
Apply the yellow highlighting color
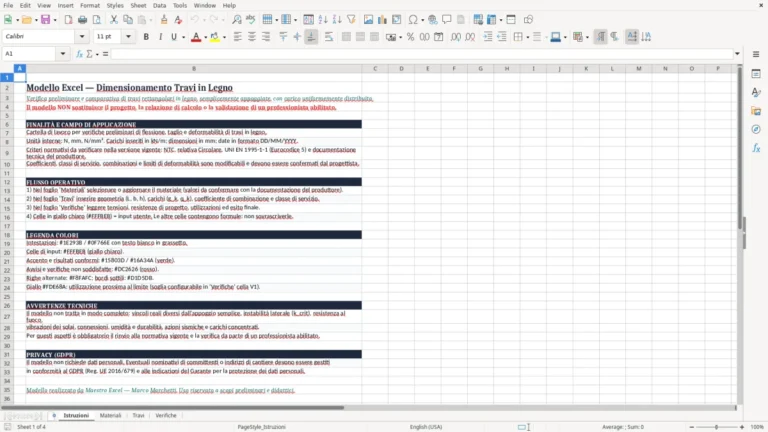(x=215, y=37)
